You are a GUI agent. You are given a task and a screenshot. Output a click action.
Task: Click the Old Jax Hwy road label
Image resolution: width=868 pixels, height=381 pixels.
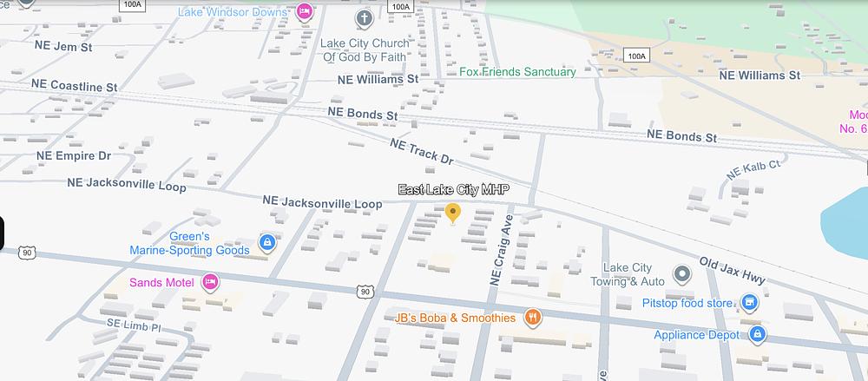tap(732, 271)
